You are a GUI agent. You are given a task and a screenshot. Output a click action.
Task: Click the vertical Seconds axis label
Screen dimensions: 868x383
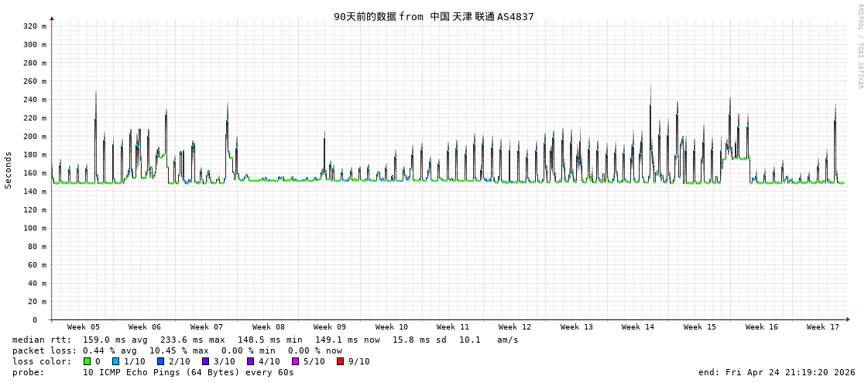9,170
